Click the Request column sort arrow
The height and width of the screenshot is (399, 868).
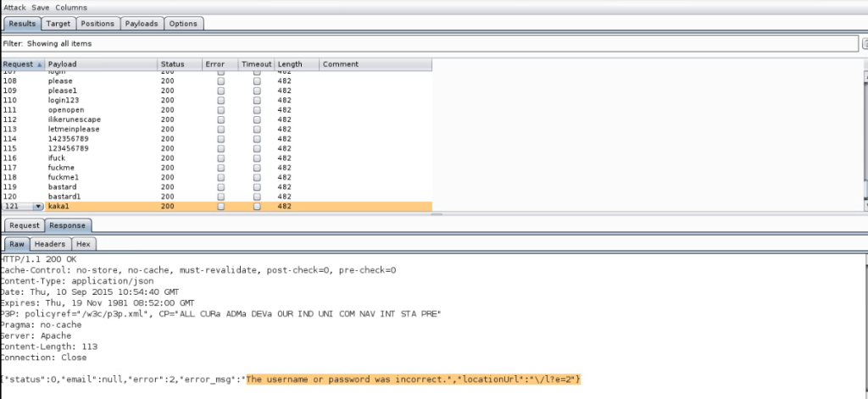point(40,64)
